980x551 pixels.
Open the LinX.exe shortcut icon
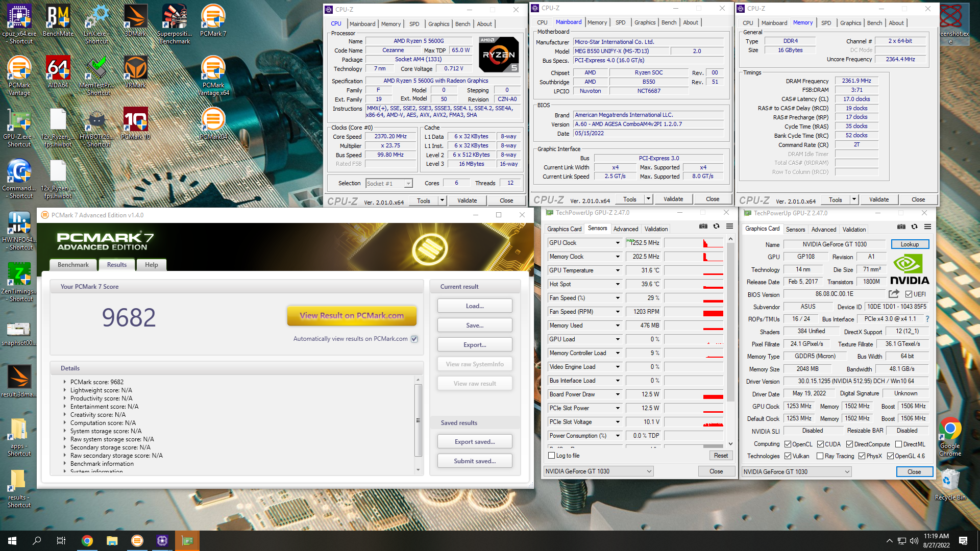(x=96, y=24)
